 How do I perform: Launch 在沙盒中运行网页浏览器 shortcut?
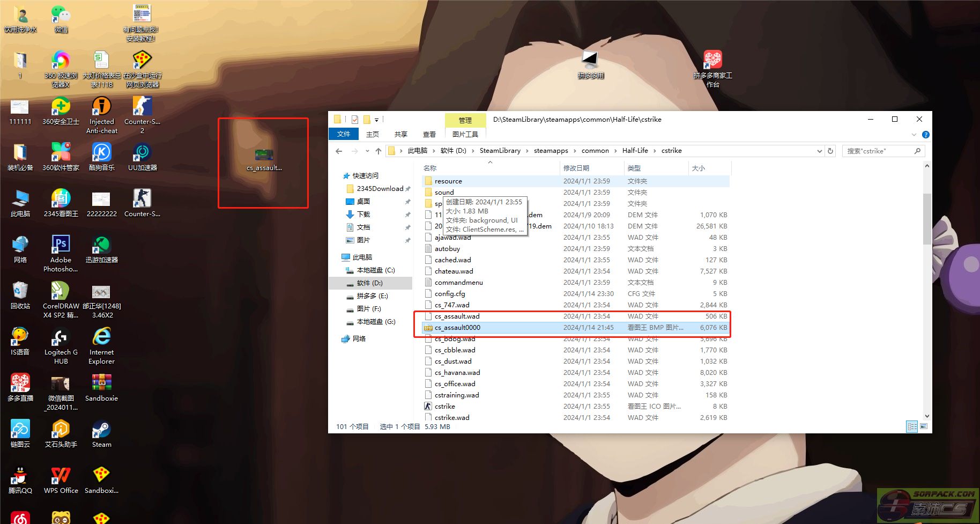[142, 69]
